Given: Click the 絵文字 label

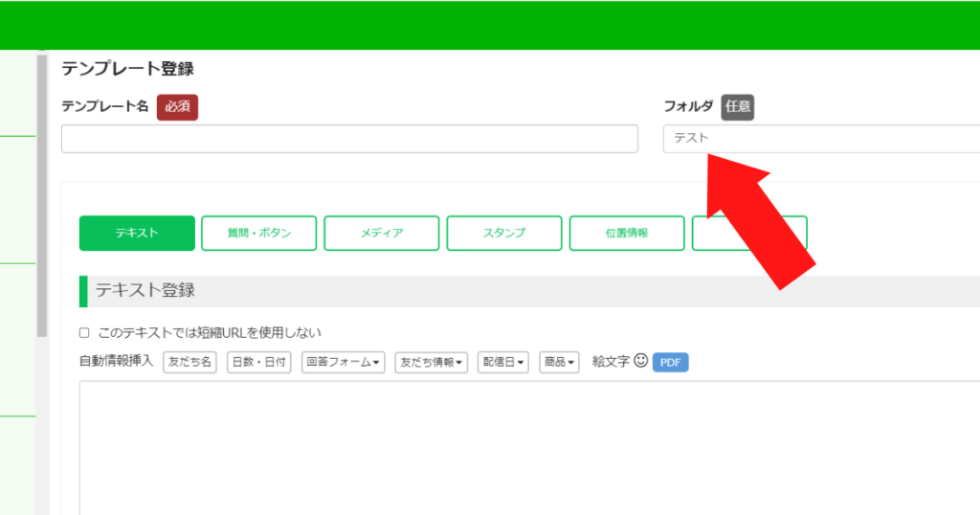Looking at the screenshot, I should [611, 362].
